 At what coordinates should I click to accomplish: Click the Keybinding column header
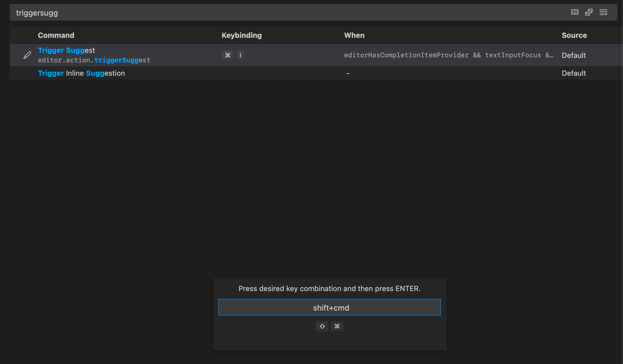click(x=241, y=35)
